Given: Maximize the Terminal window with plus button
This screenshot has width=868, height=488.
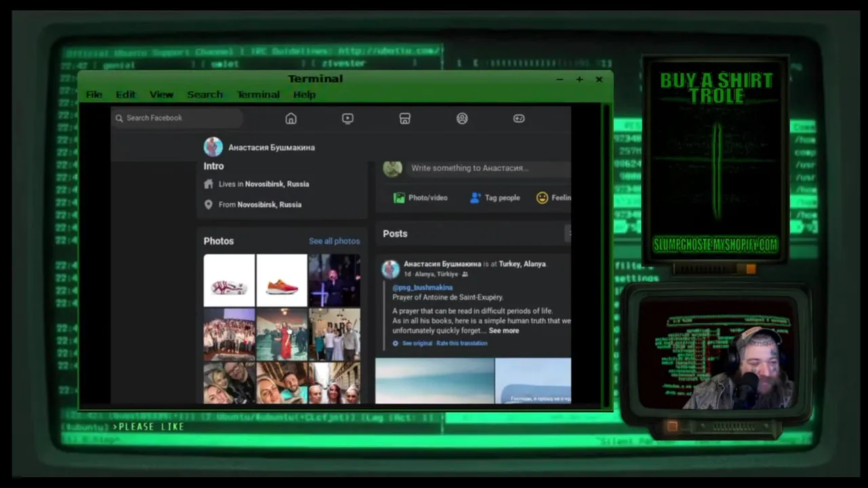Looking at the screenshot, I should click(x=579, y=79).
